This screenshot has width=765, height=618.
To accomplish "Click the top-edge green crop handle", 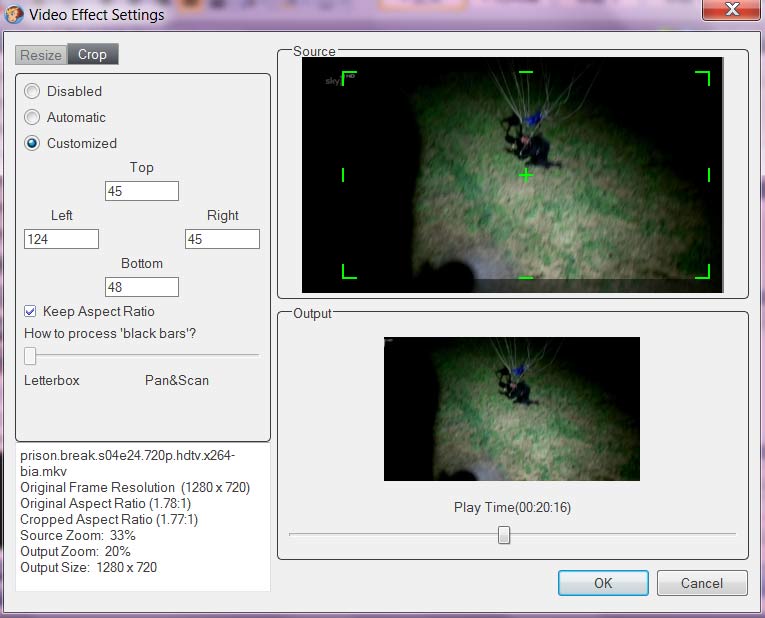I will [x=526, y=72].
